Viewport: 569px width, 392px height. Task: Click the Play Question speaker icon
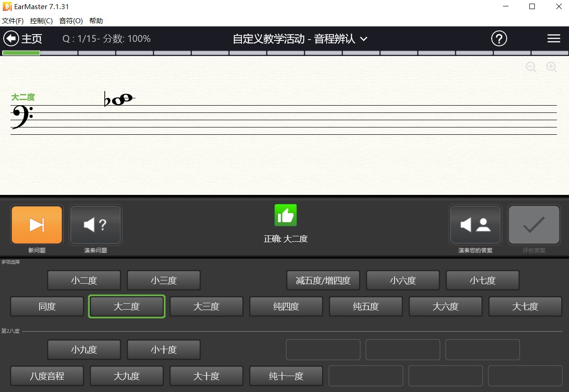(x=95, y=224)
